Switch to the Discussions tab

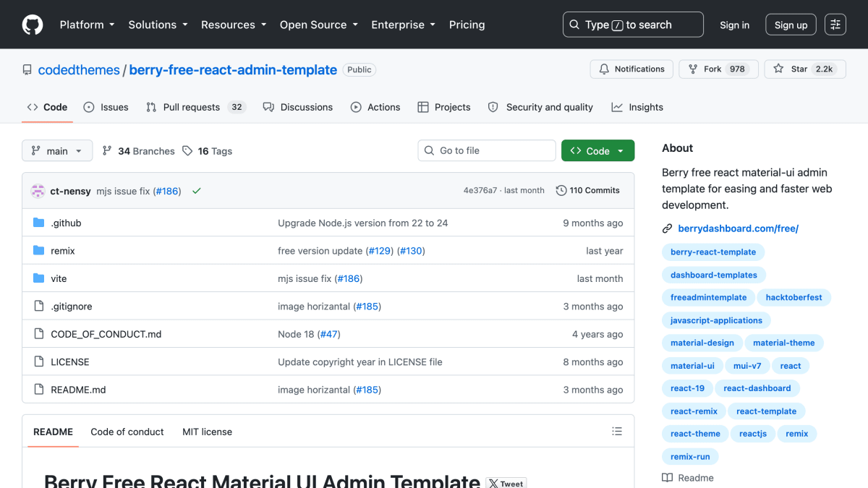pos(298,107)
